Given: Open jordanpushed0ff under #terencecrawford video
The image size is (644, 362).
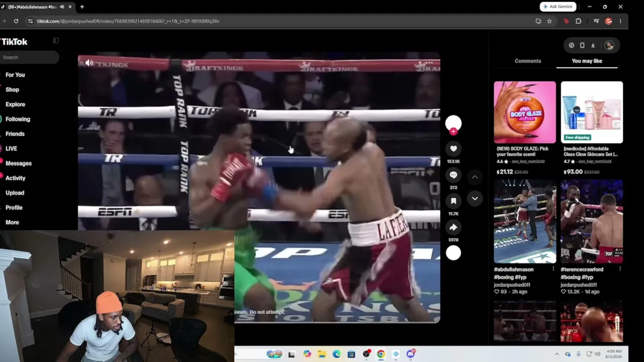Looking at the screenshot, I should pyautogui.click(x=579, y=285).
